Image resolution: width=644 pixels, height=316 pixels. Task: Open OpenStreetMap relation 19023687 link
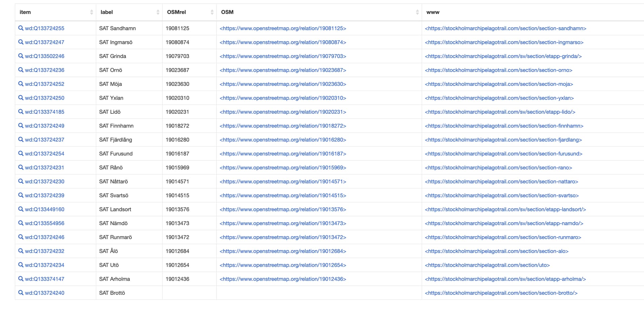tap(283, 70)
